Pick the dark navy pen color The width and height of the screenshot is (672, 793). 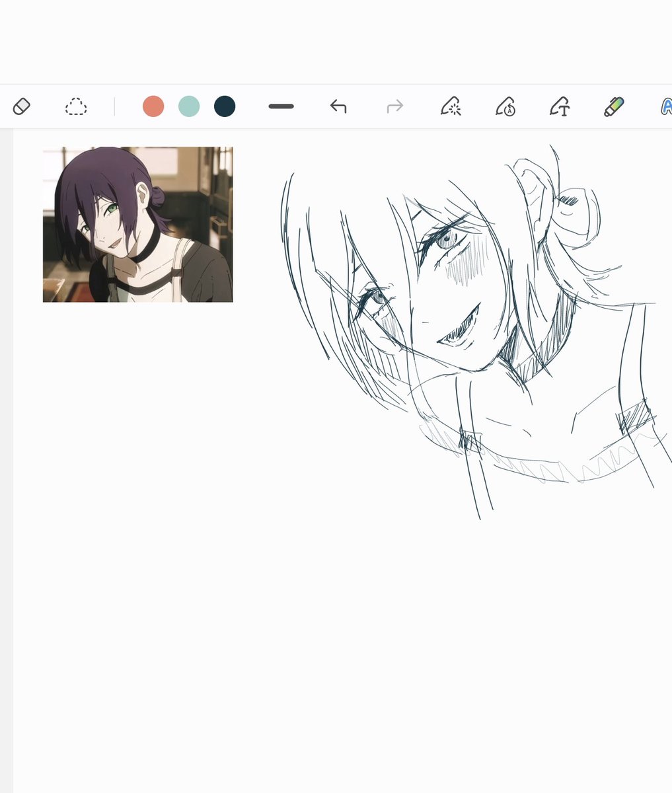point(225,106)
